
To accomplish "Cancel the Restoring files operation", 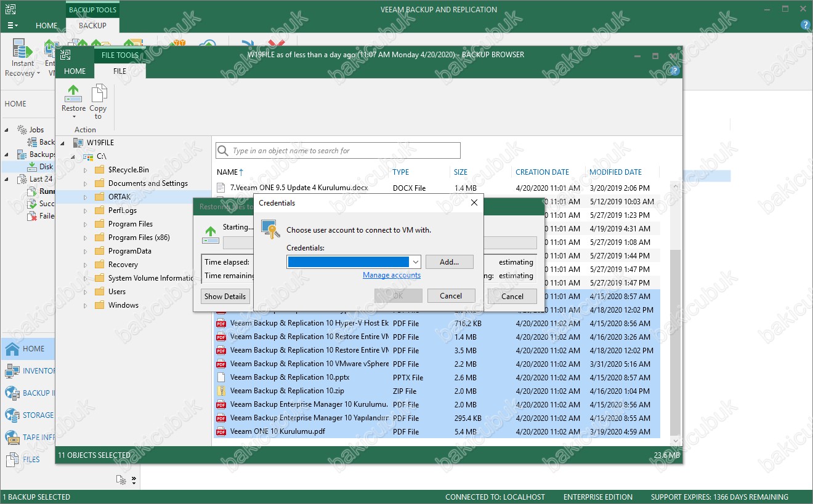I will point(512,296).
